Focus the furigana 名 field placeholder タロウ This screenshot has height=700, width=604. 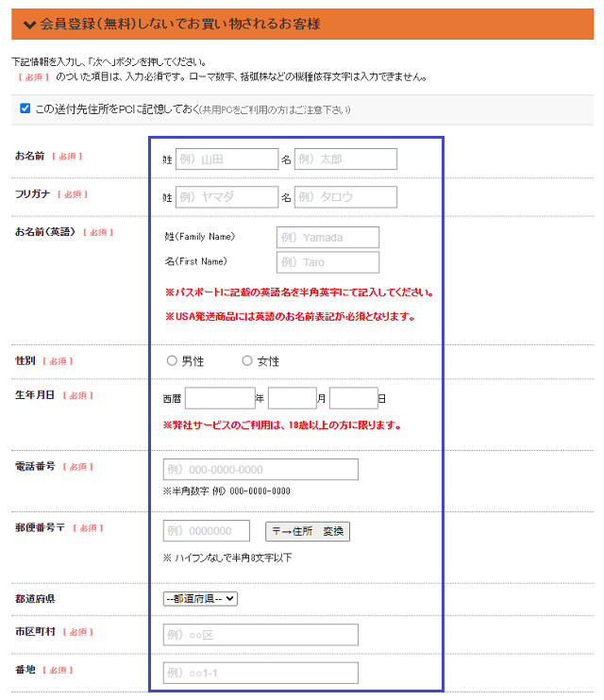point(345,197)
